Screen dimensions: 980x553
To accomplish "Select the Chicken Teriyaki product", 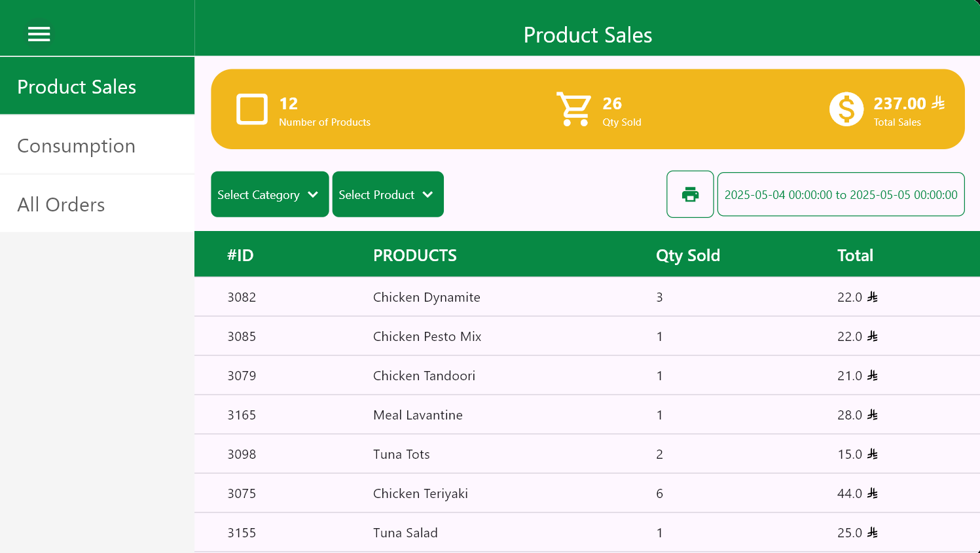I will pyautogui.click(x=420, y=493).
